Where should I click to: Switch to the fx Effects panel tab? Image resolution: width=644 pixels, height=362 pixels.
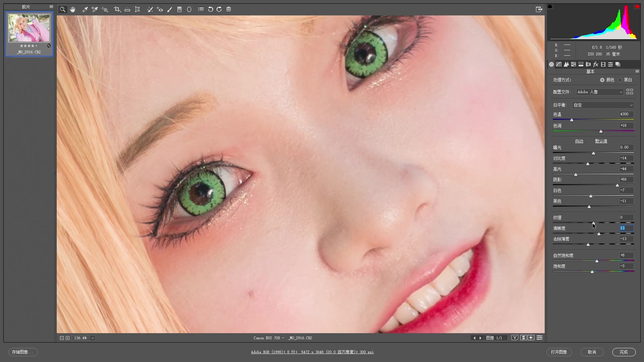596,64
